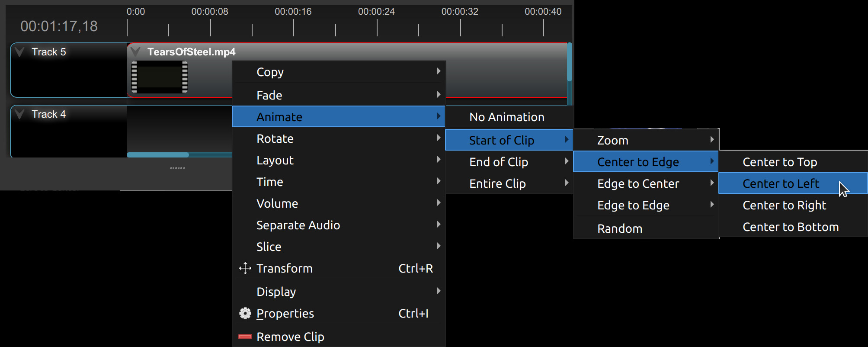Select Random from the animation submenu
868x347 pixels.
[620, 228]
